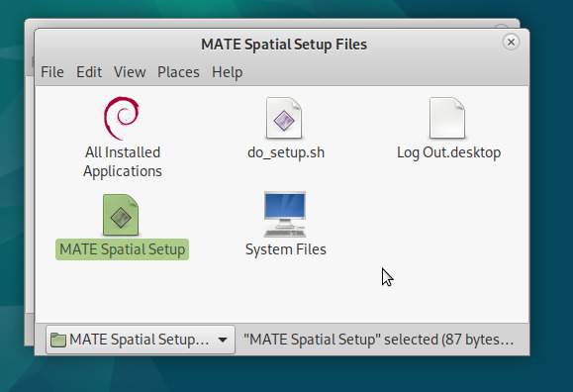Viewport: 573px width, 392px height.
Task: Select the Log Out.desktop file icon
Action: pos(447,118)
